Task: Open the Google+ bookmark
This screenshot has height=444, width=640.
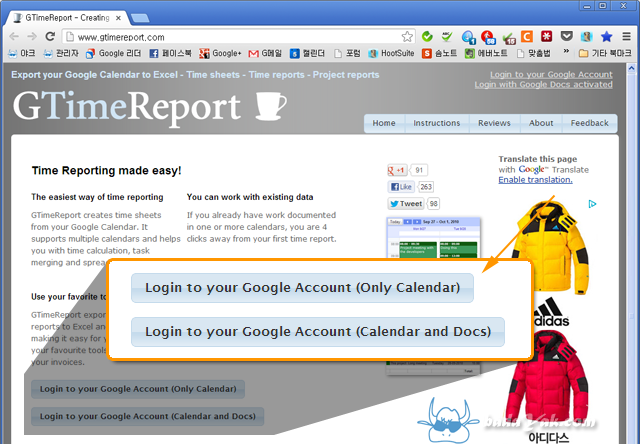Action: [x=220, y=53]
